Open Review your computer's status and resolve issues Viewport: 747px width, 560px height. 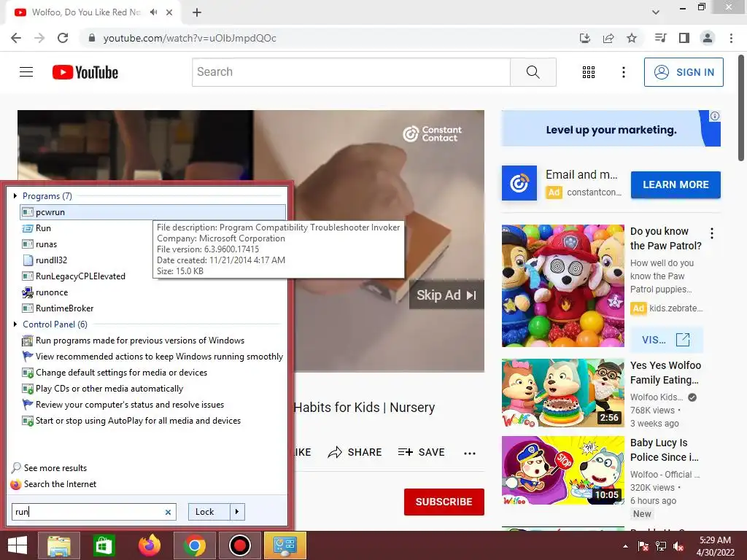tap(130, 404)
